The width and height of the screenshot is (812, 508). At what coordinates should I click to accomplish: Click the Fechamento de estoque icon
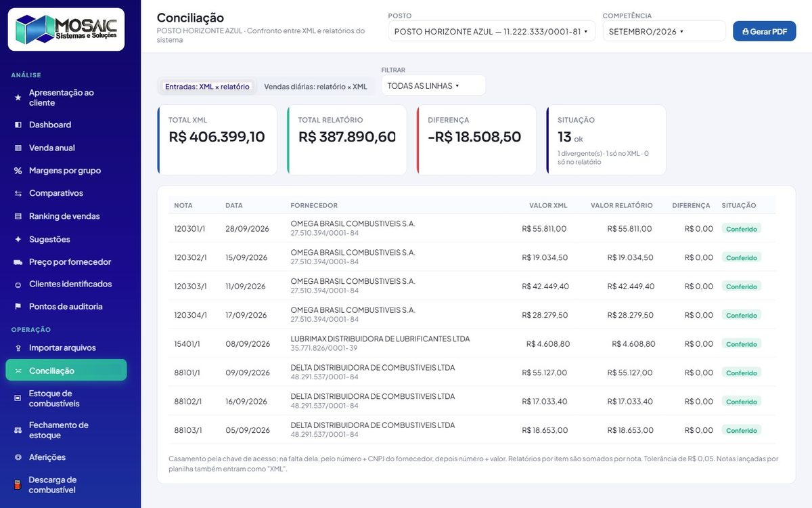click(18, 430)
